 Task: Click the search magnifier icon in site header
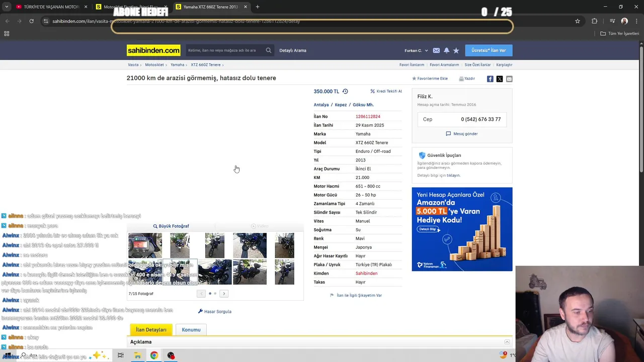[x=269, y=50]
